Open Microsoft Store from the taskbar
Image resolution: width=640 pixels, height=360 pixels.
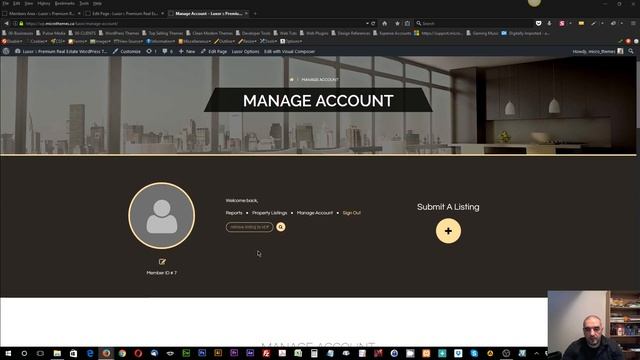73,353
